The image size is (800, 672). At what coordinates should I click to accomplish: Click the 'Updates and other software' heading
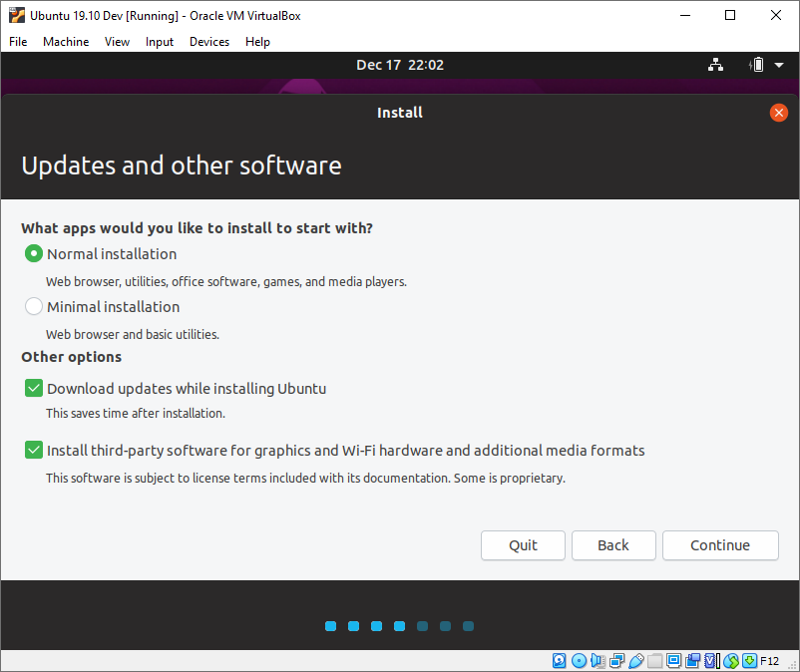coord(182,166)
